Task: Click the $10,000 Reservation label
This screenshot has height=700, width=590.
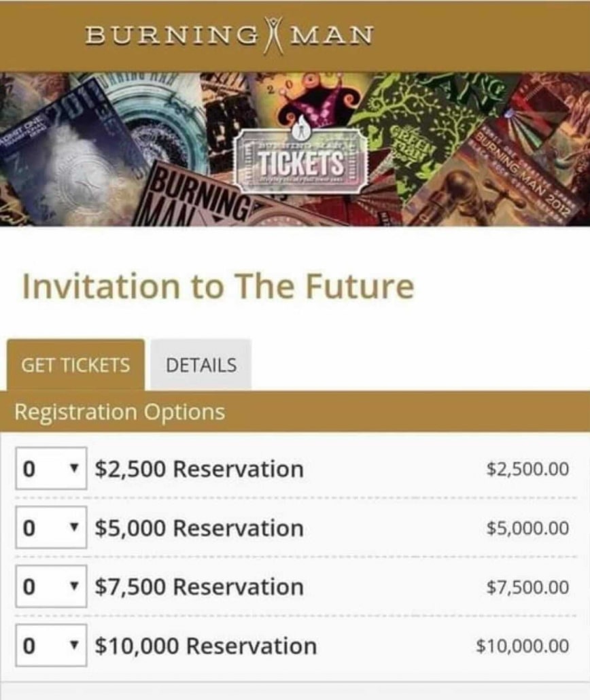Action: point(205,646)
